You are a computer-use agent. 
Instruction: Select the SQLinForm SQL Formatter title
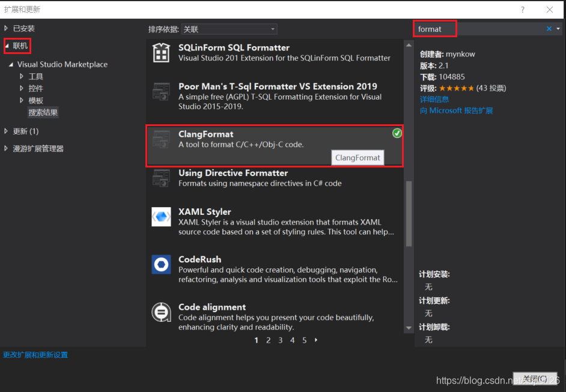(234, 47)
